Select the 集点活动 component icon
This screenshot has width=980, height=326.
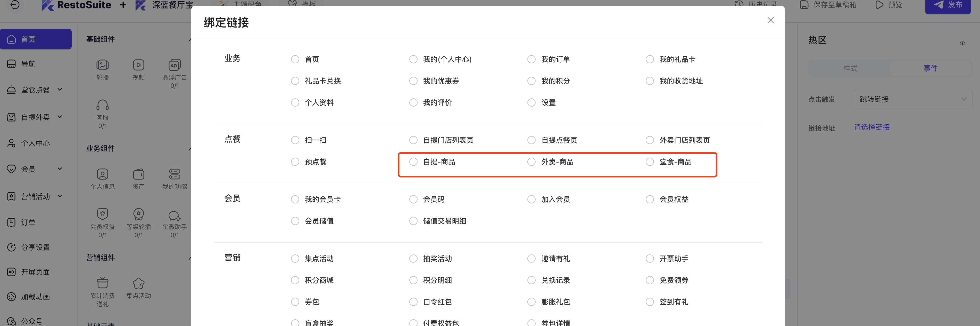pos(138,283)
